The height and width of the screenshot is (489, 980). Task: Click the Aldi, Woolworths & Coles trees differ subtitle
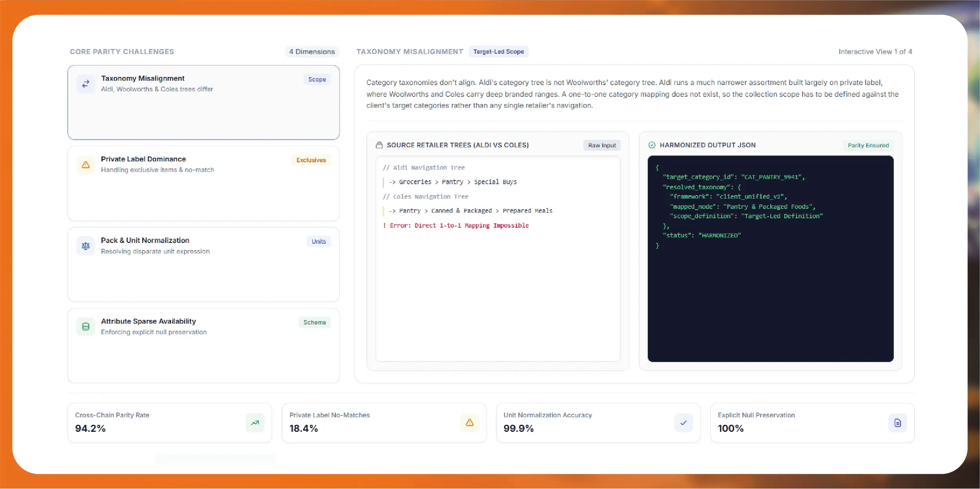[x=157, y=89]
